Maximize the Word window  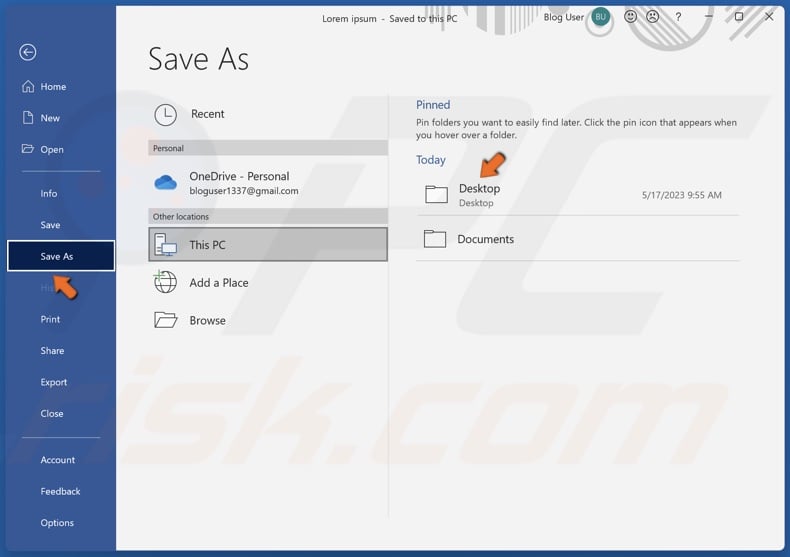point(739,17)
